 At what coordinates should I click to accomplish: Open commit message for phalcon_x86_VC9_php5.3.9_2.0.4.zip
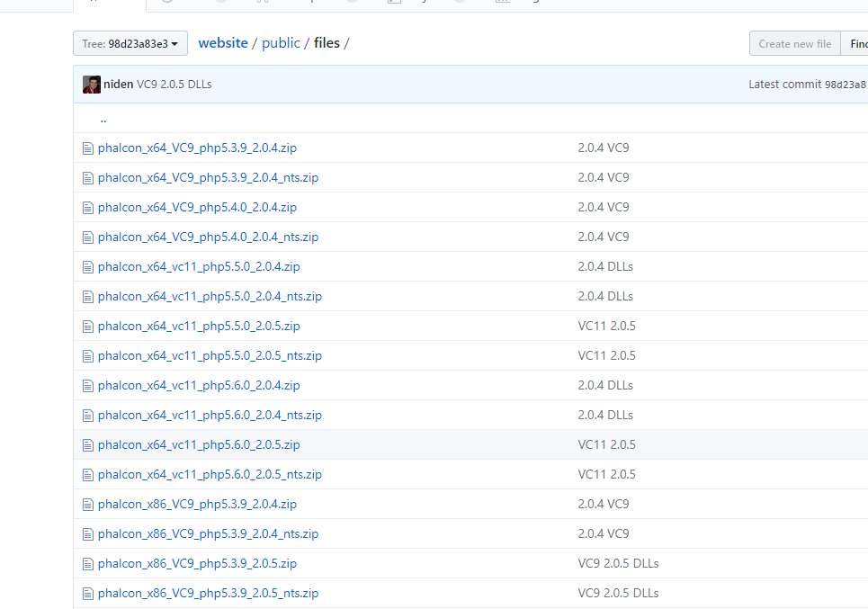click(x=604, y=505)
